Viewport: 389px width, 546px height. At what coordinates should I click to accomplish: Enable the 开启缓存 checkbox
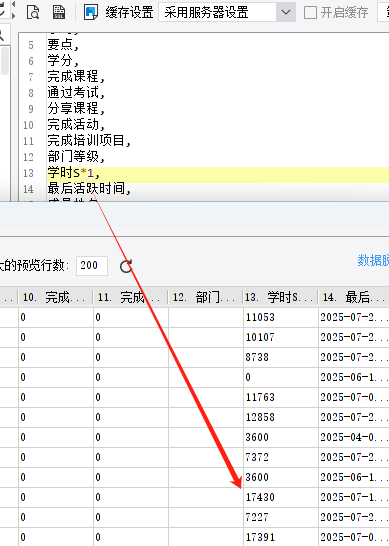click(310, 13)
